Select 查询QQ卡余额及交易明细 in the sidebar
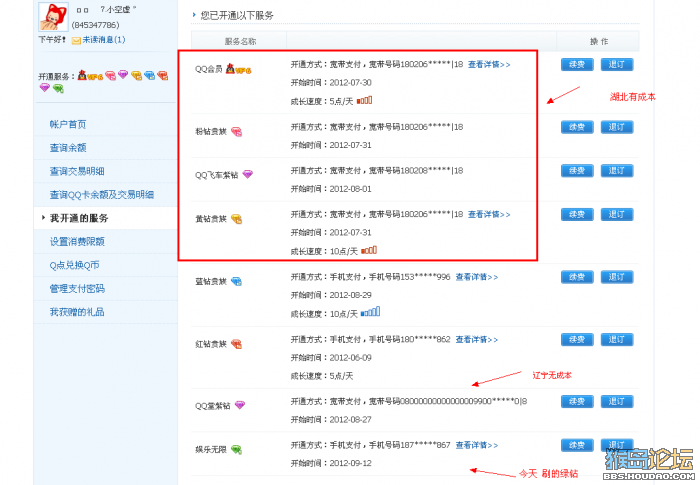 coord(102,195)
